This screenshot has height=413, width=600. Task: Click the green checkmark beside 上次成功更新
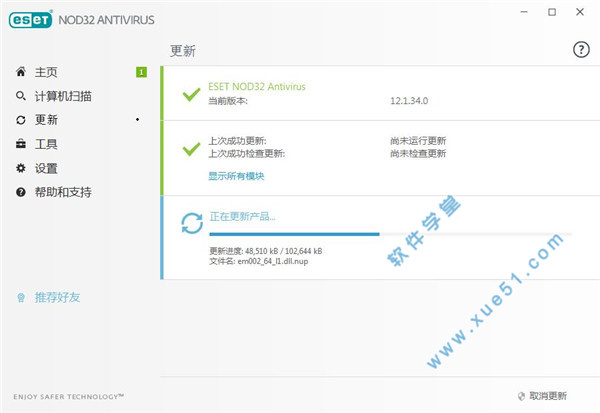191,149
